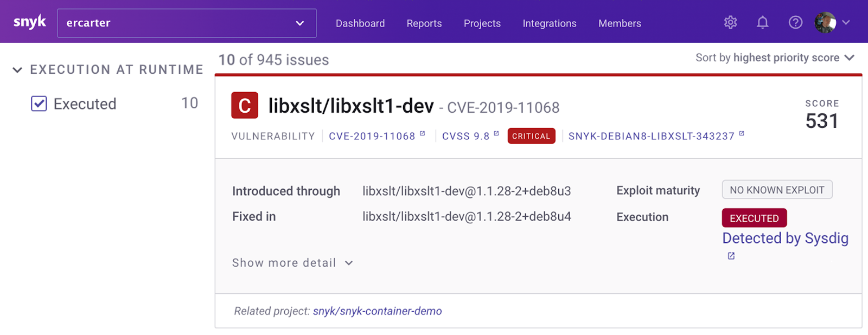Open external link icon below Detected by Sysdig

(731, 256)
